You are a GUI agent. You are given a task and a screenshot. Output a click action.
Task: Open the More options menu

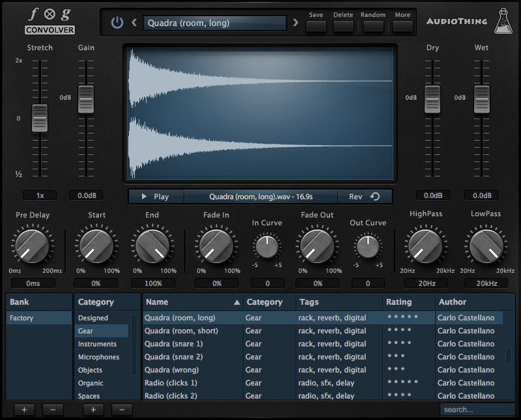(402, 26)
